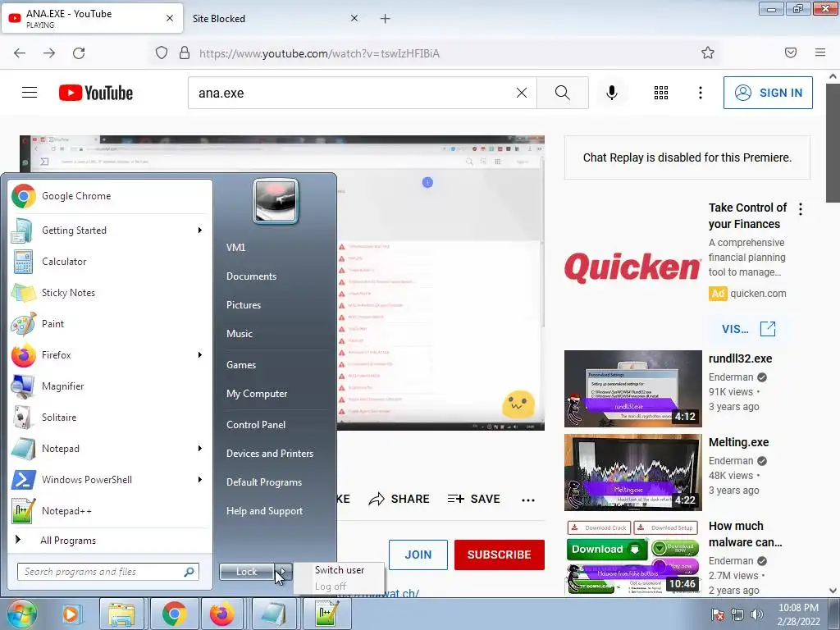Open more actions ellipsis under video
This screenshot has height=630, width=840.
(528, 500)
